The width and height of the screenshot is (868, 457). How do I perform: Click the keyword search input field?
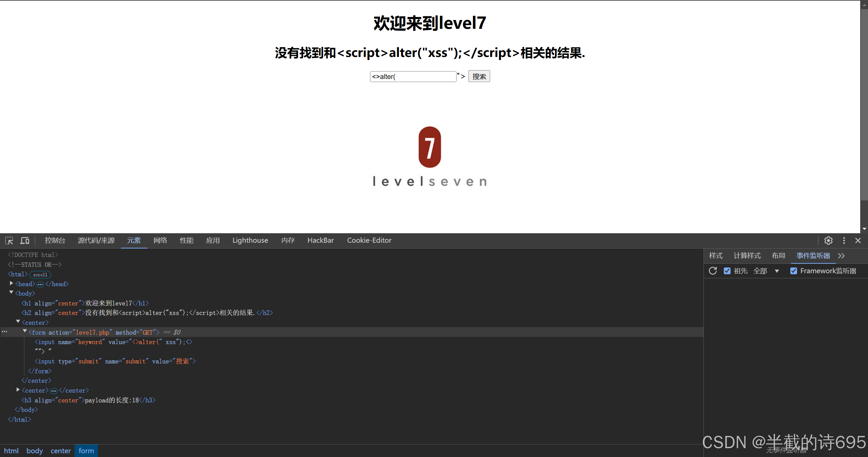click(413, 77)
